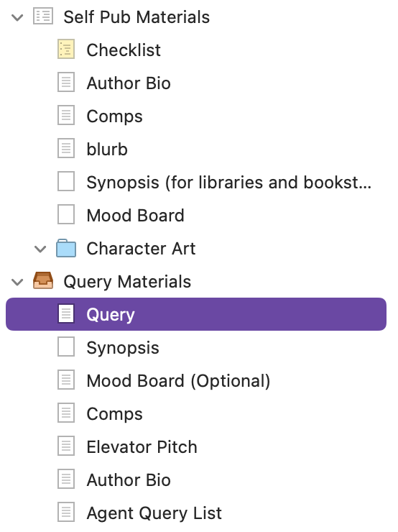Click the document icon beside Elevator Pitch
This screenshot has height=532, width=398.
(x=66, y=446)
